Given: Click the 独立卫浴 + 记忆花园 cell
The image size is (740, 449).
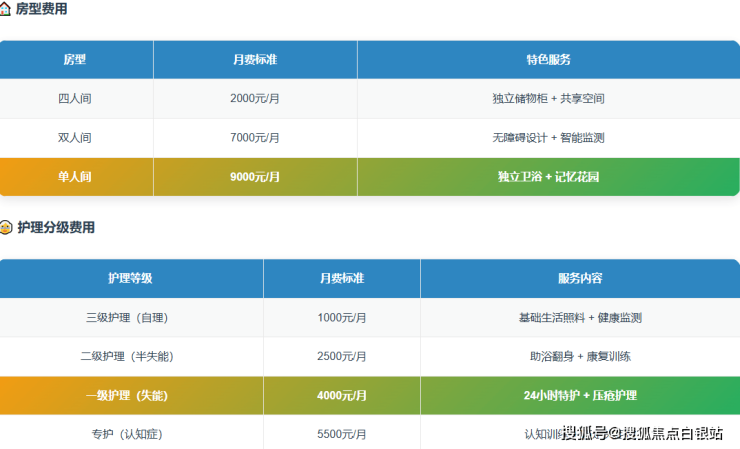Looking at the screenshot, I should 548,177.
